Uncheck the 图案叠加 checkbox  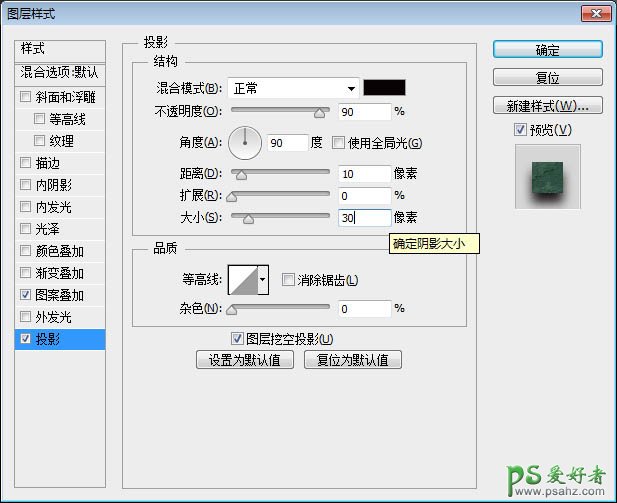click(x=26, y=295)
